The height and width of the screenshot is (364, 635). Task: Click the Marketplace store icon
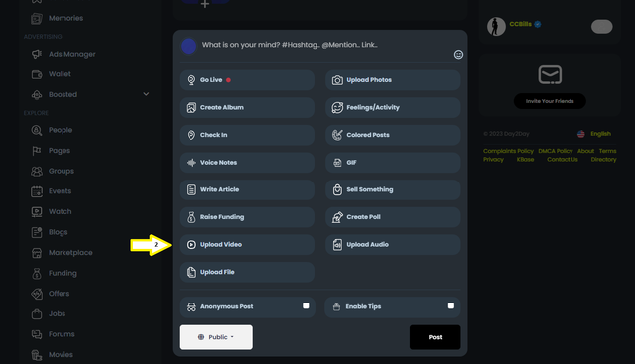pos(37,253)
